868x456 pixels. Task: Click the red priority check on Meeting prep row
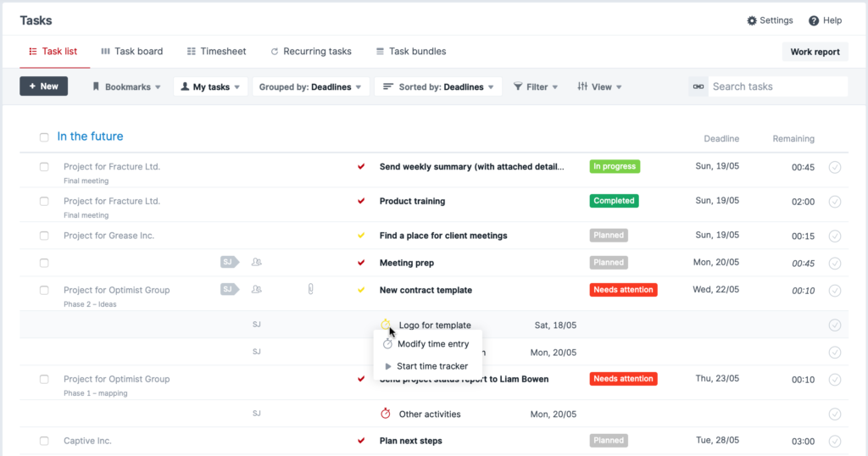(x=361, y=262)
